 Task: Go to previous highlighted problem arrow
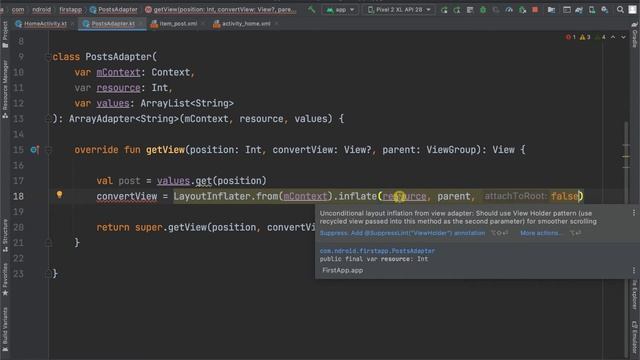[x=613, y=37]
